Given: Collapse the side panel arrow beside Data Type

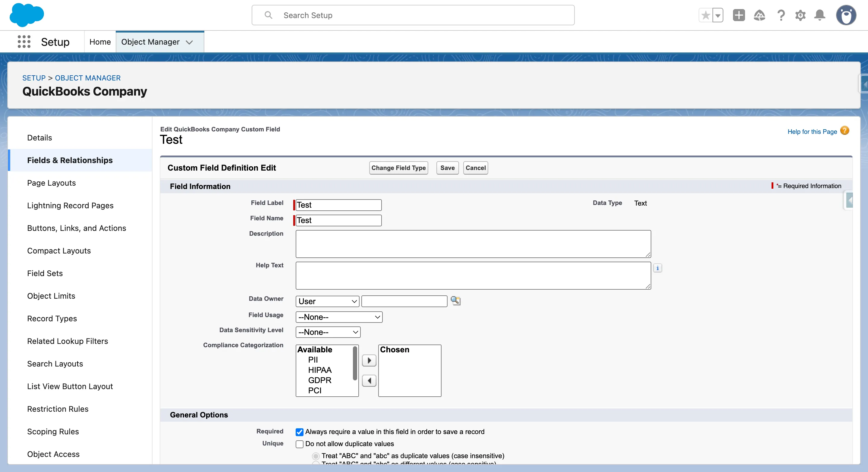Looking at the screenshot, I should tap(850, 200).
